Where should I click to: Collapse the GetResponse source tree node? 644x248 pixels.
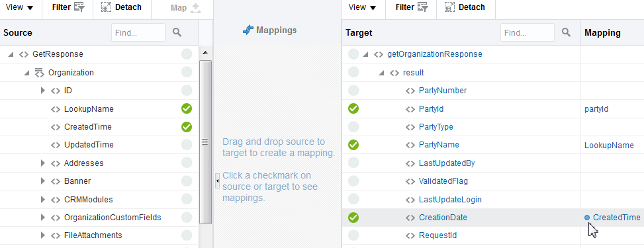click(x=11, y=54)
